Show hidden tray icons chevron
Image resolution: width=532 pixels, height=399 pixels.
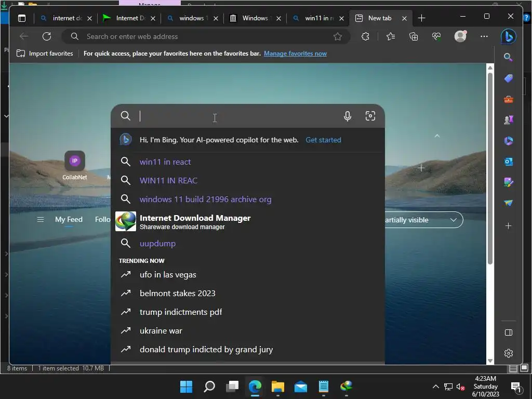pyautogui.click(x=436, y=387)
